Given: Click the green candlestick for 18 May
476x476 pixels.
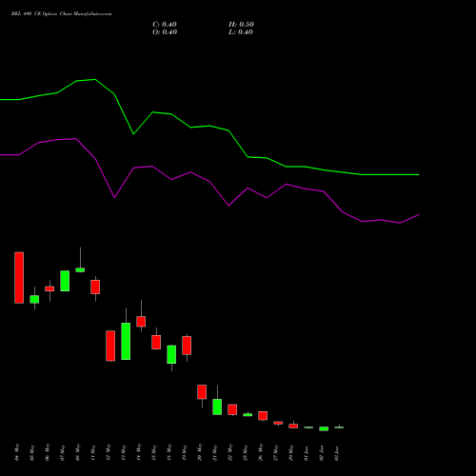Looking at the screenshot, I should (171, 354).
